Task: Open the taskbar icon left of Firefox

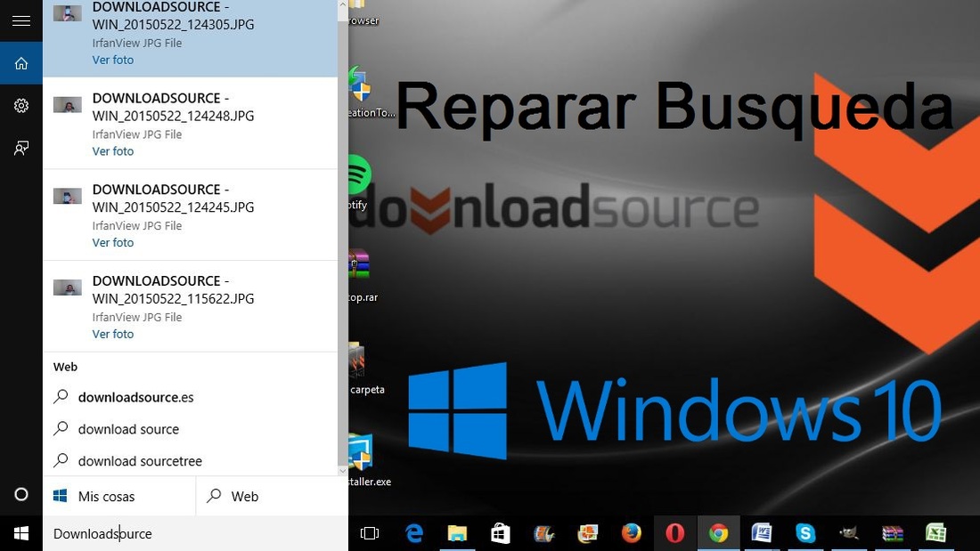Action: click(x=587, y=533)
